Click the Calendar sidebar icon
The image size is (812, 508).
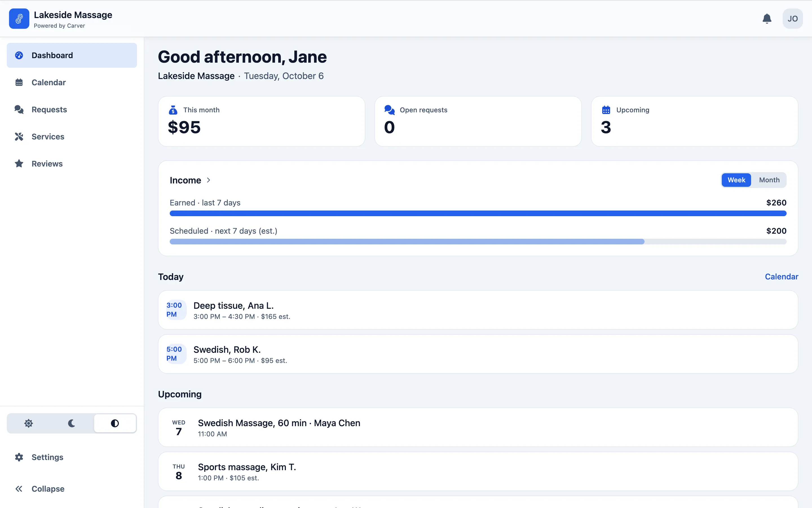pos(19,82)
